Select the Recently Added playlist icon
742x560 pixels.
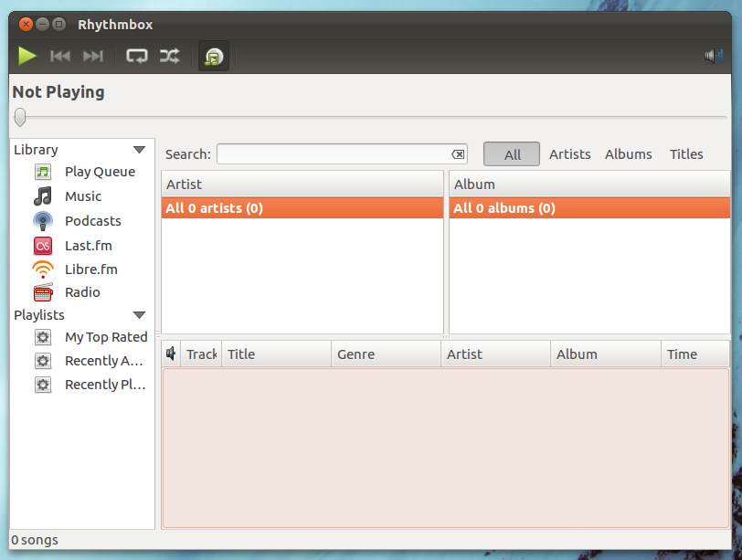(x=43, y=361)
